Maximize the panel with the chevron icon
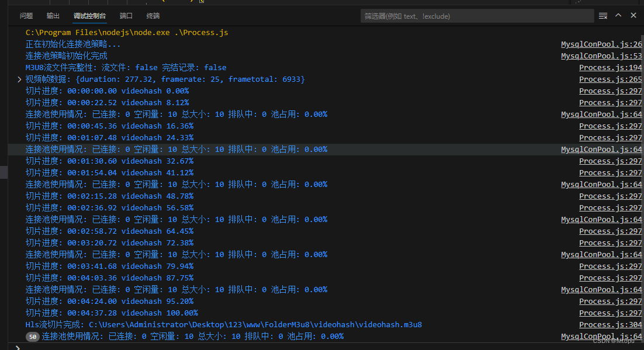The width and height of the screenshot is (644, 350). (x=618, y=16)
